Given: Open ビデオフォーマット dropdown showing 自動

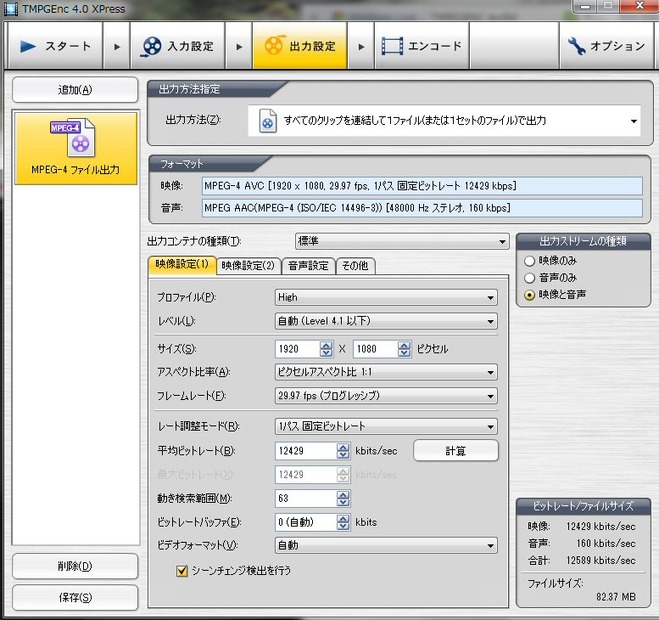Looking at the screenshot, I should click(386, 546).
